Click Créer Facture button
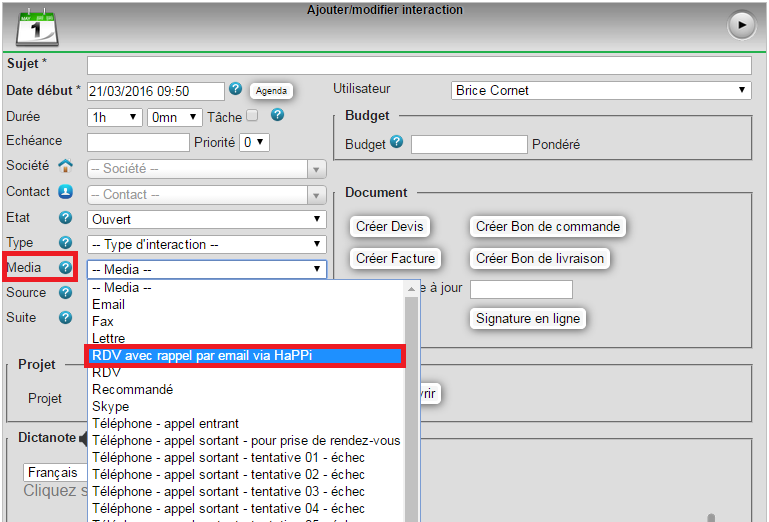Screen dimensions: 769x522 395,259
